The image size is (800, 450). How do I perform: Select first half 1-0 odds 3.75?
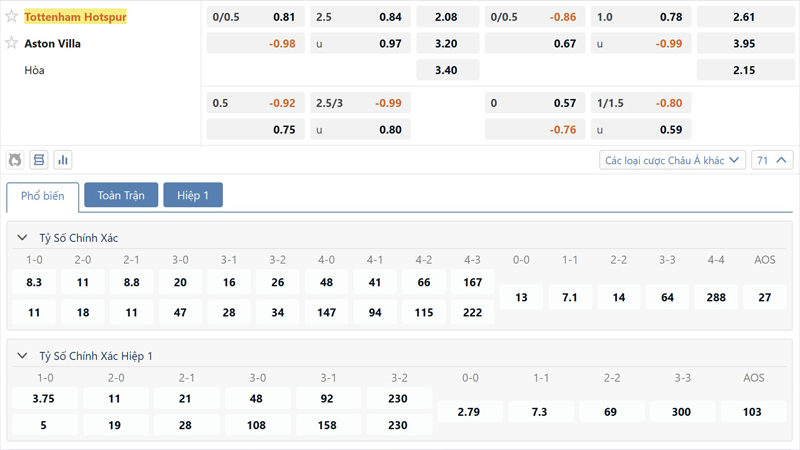pyautogui.click(x=45, y=397)
